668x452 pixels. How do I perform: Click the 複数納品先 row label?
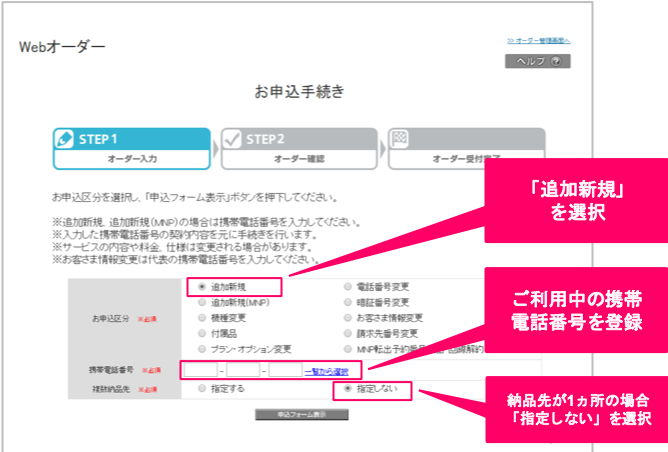click(111, 389)
